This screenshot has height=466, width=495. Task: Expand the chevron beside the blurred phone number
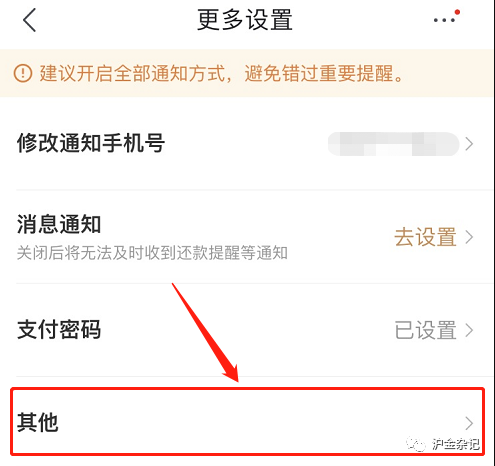469,144
